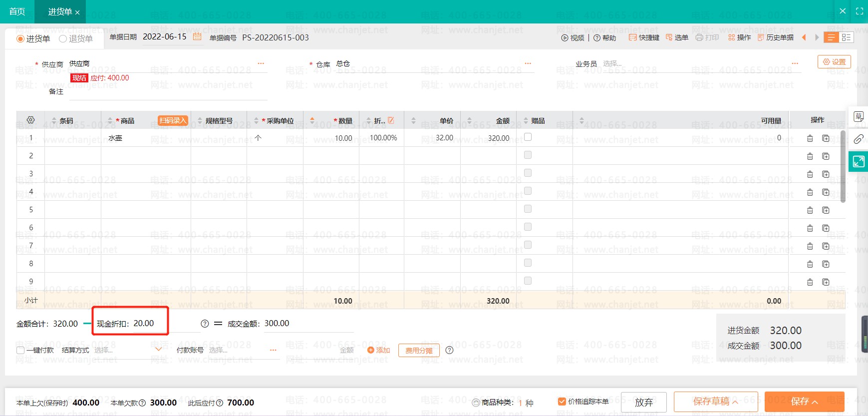Copy table row 3
Screen dimensions: 868x416
click(x=826, y=174)
